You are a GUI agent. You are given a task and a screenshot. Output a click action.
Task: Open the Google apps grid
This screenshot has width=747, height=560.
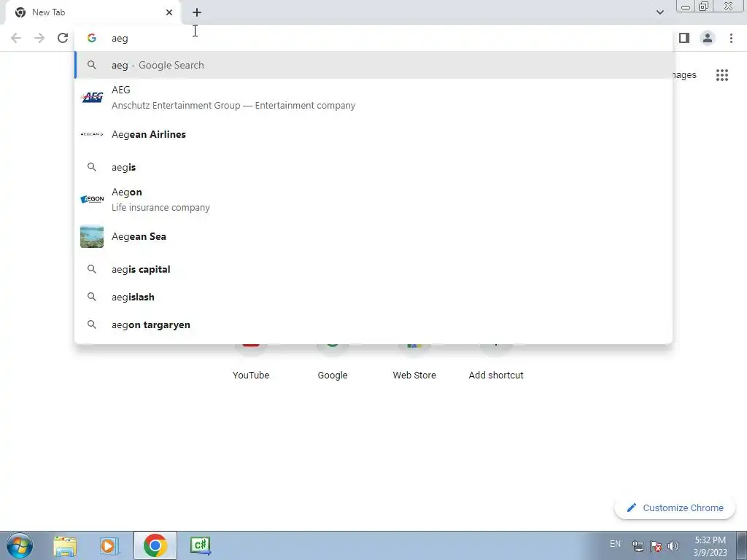coord(722,75)
